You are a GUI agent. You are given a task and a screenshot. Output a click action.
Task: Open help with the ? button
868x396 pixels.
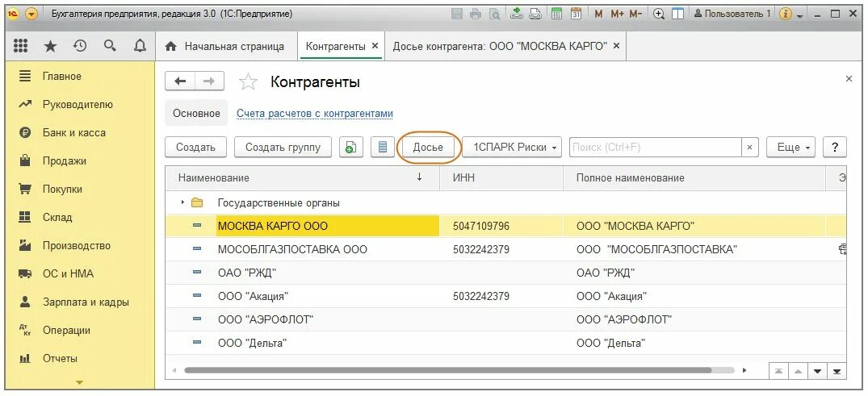tap(835, 147)
